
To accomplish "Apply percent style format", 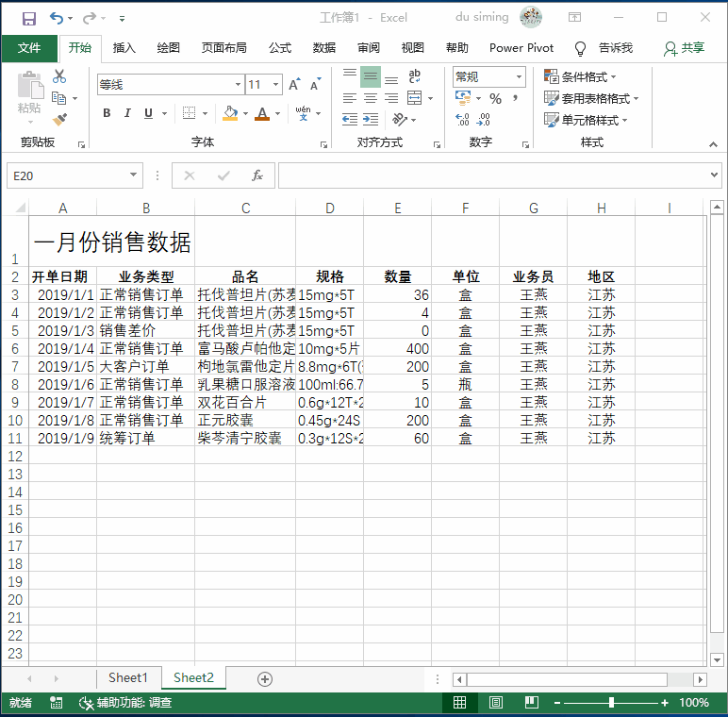I will pos(495,98).
